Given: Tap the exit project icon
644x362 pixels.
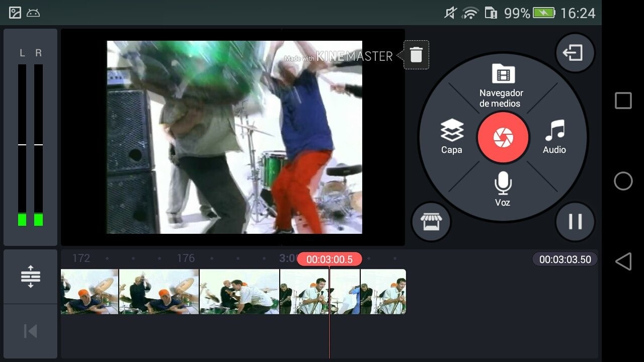Looking at the screenshot, I should [x=575, y=53].
